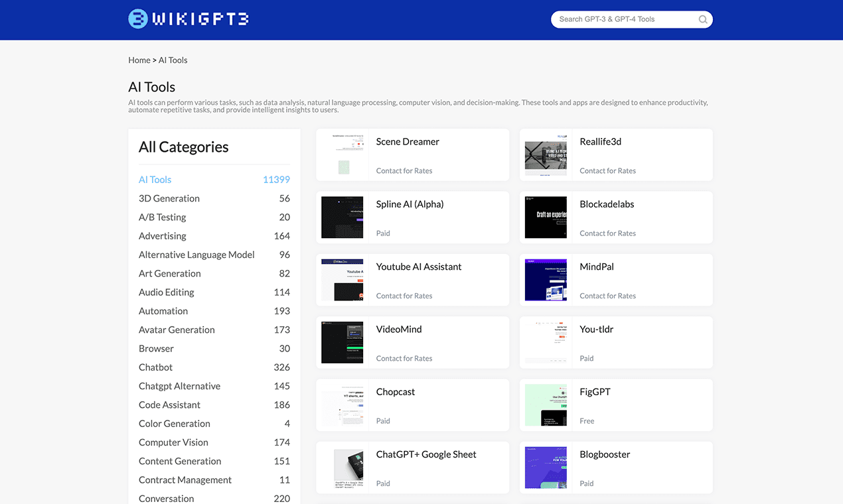Click the search magnifier icon
Screen dimensions: 843x504
(703, 20)
